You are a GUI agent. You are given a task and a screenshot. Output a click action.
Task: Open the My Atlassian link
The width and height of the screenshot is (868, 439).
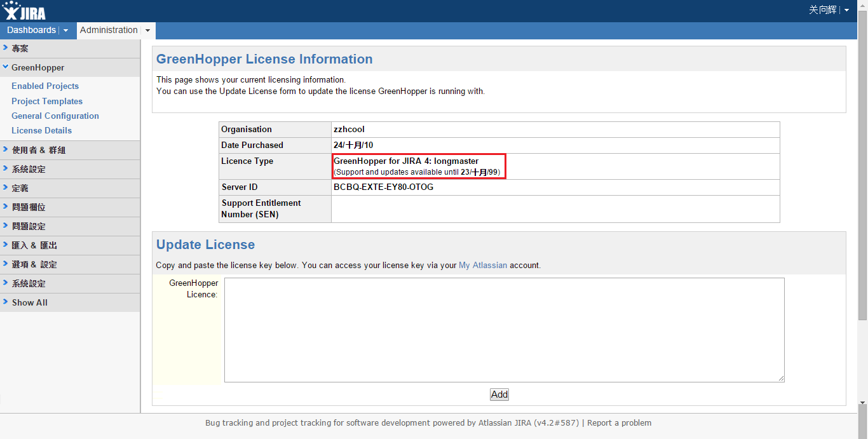coord(483,265)
